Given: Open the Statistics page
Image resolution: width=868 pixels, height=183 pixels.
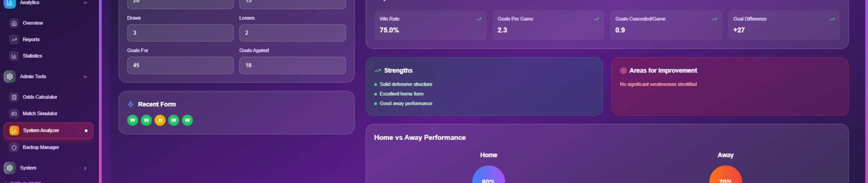Looking at the screenshot, I should [x=32, y=56].
